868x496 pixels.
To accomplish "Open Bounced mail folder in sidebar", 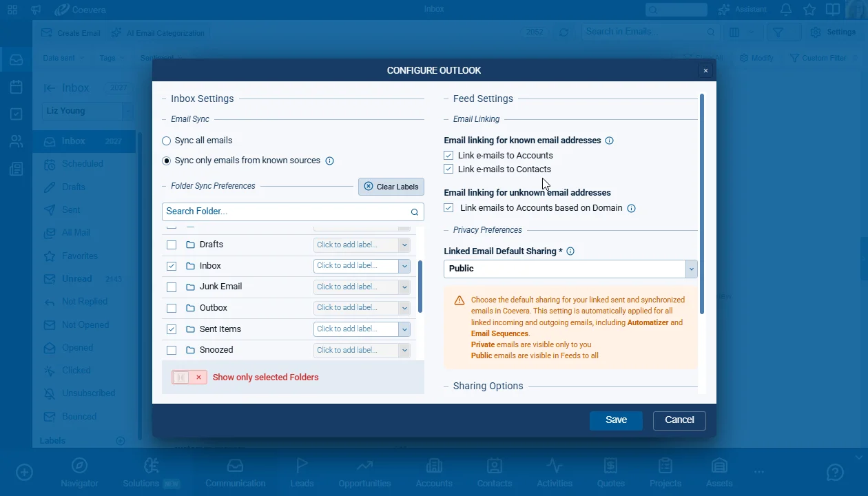I will coord(84,417).
